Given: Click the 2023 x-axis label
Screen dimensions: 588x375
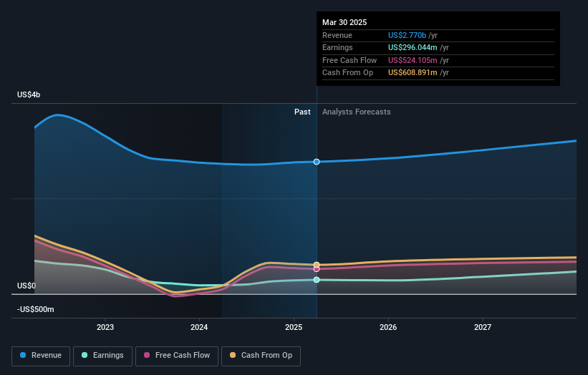Looking at the screenshot, I should 105,327.
